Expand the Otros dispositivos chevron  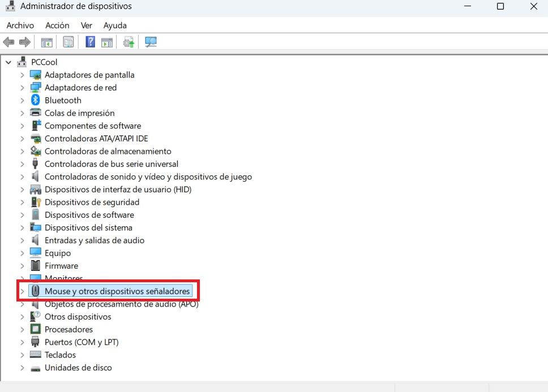[x=22, y=317]
